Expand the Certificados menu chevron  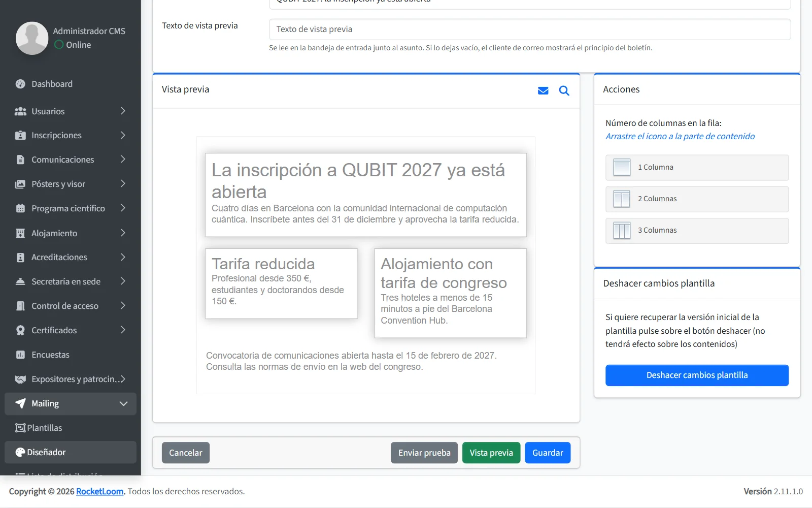pos(123,331)
